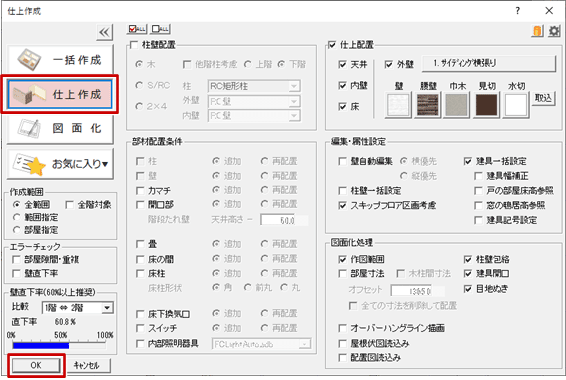Enable 部屋隙間・重複 error check
Image resolution: width=566 pixels, height=380 pixels.
pyautogui.click(x=17, y=259)
